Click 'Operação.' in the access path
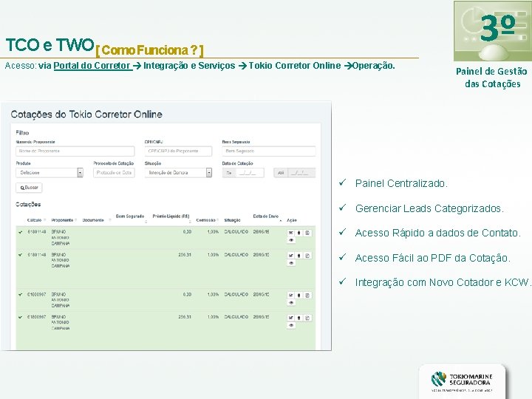532x399 pixels. click(x=374, y=66)
